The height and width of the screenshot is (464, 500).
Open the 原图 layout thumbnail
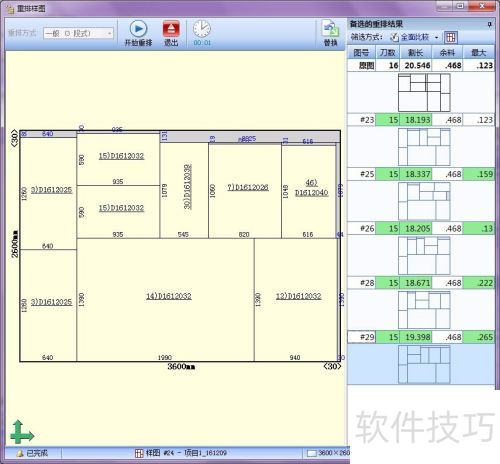424,93
